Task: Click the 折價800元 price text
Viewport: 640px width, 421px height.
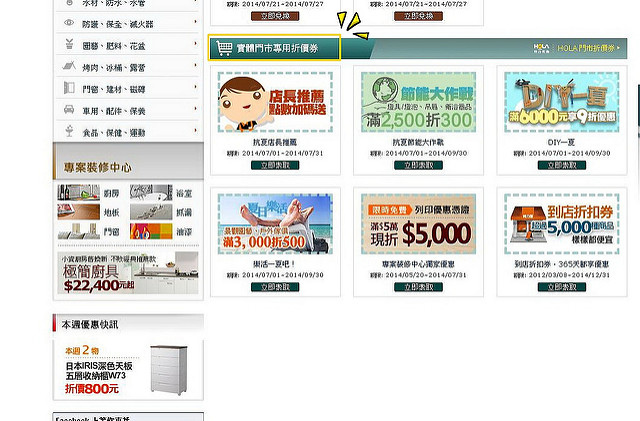Action: tap(92, 389)
